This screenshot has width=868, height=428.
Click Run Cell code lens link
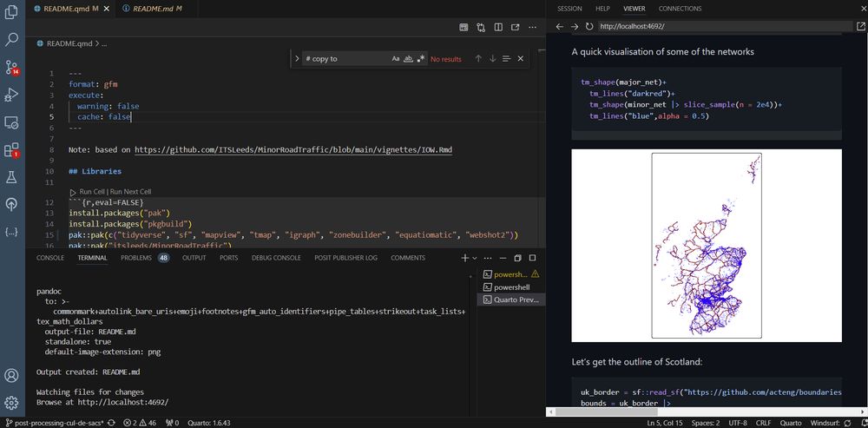pos(92,192)
